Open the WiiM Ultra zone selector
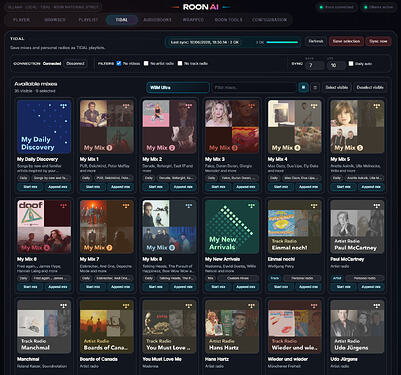This screenshot has width=401, height=375. pos(178,88)
